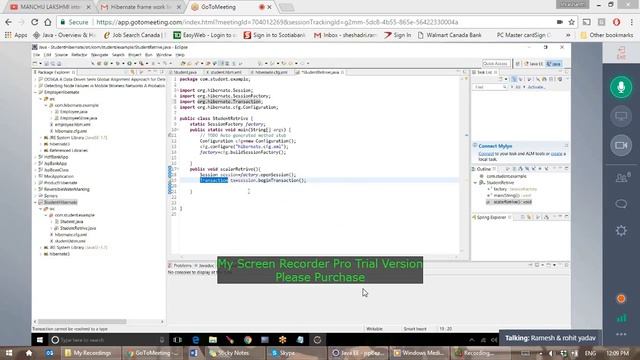Screen dimensions: 640x360
Task: Click Task View icon in shared taskbar
Action: click(x=178, y=340)
